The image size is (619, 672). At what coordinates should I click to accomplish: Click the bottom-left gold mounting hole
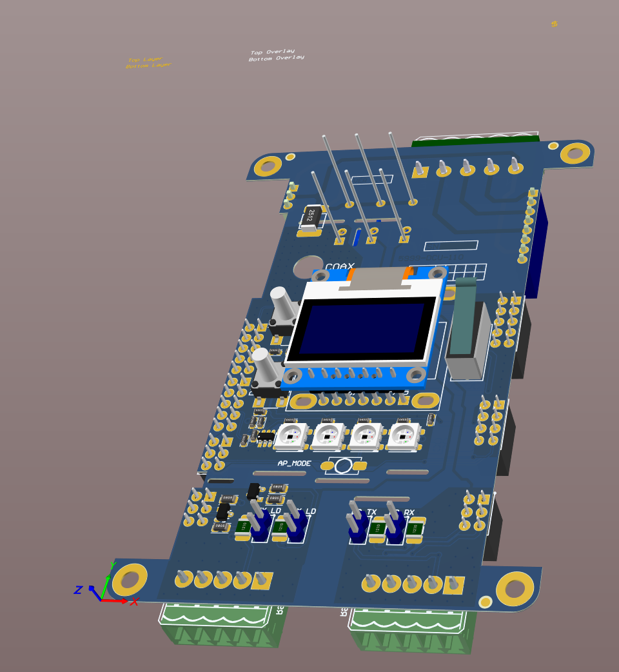[130, 580]
